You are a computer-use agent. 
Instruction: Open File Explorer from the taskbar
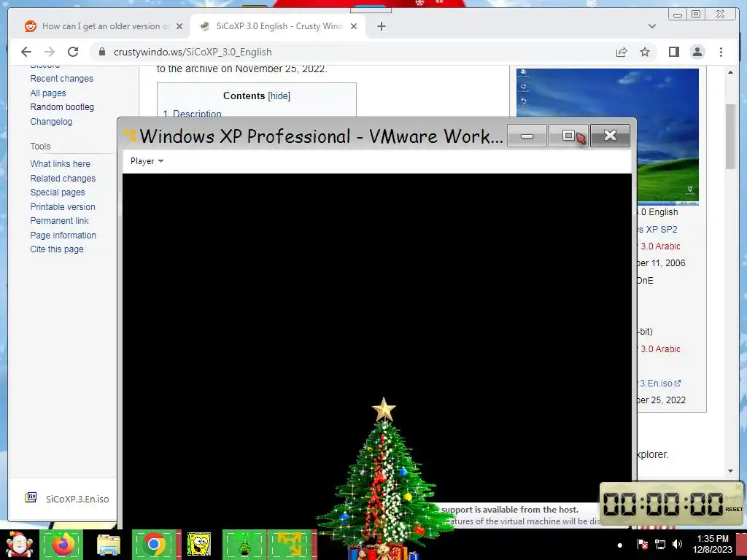pos(109,544)
